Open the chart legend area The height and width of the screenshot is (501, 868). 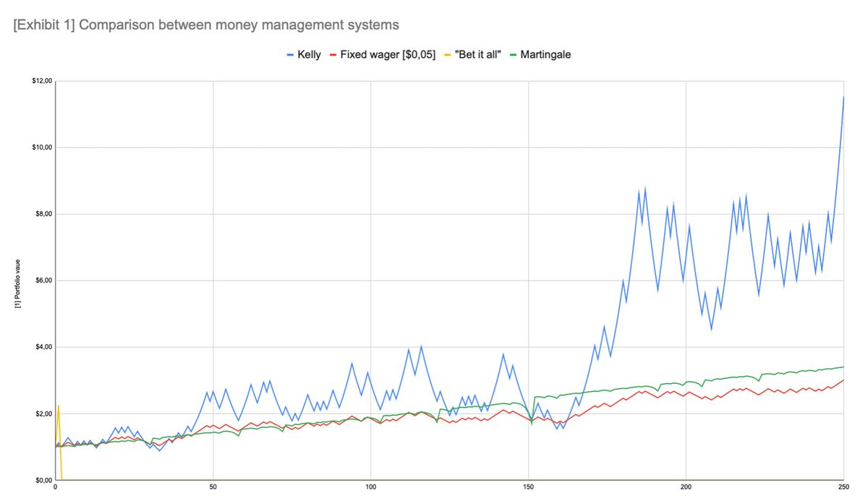(427, 54)
